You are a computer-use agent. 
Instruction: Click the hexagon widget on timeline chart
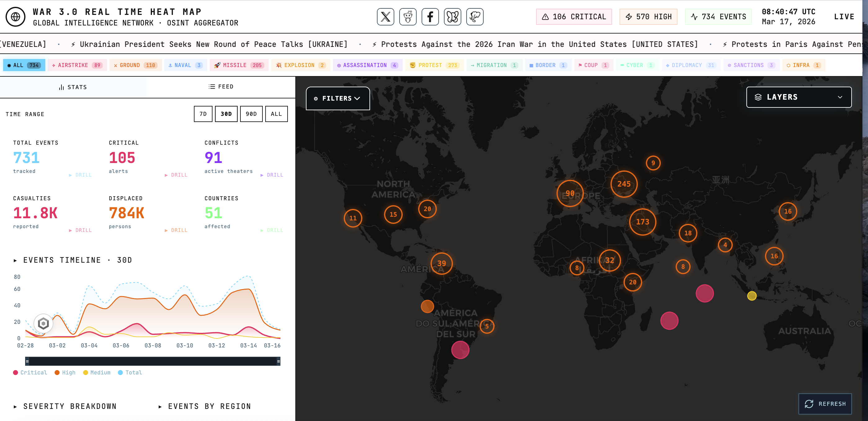43,324
